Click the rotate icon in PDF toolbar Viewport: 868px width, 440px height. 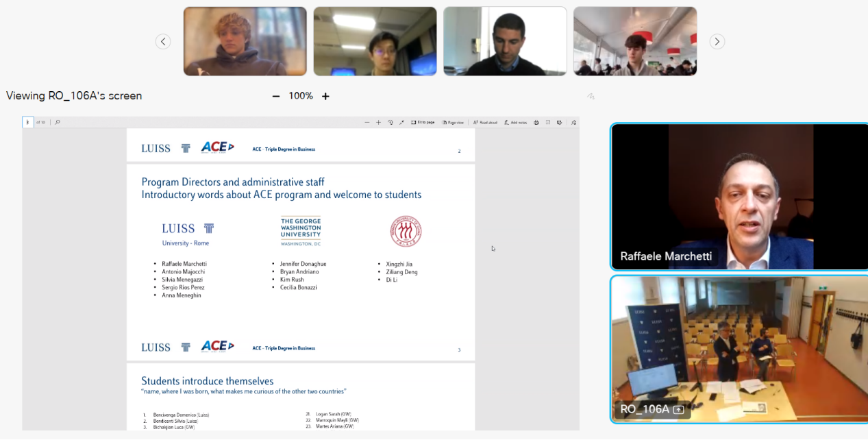(x=390, y=123)
